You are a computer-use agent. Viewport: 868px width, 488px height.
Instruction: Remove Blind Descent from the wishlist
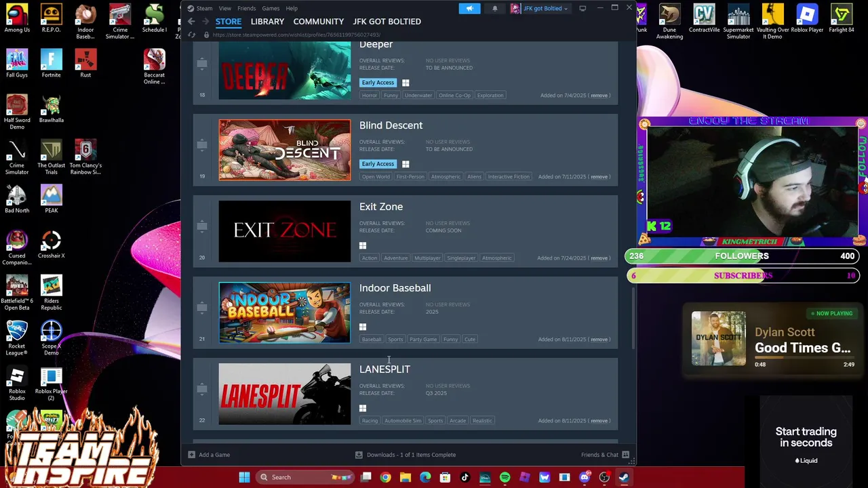click(x=599, y=177)
